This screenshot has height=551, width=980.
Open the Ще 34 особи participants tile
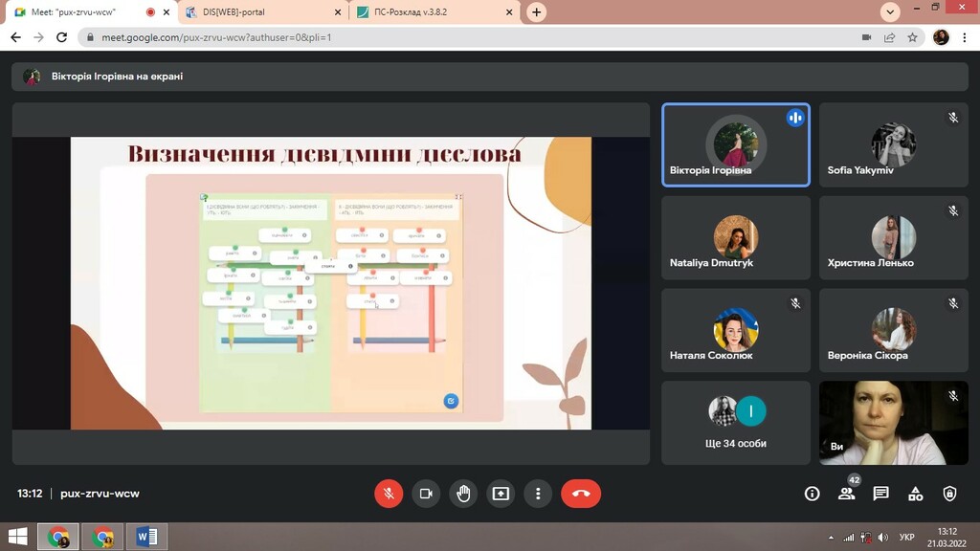(x=736, y=423)
